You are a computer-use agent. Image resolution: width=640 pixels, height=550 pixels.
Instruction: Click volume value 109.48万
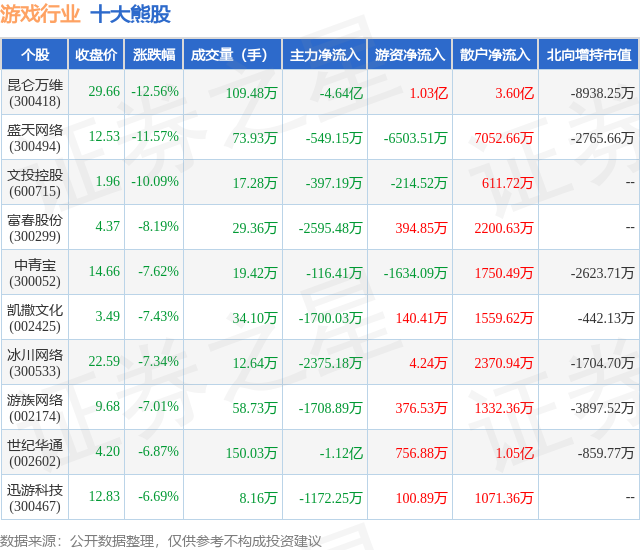pyautogui.click(x=251, y=93)
